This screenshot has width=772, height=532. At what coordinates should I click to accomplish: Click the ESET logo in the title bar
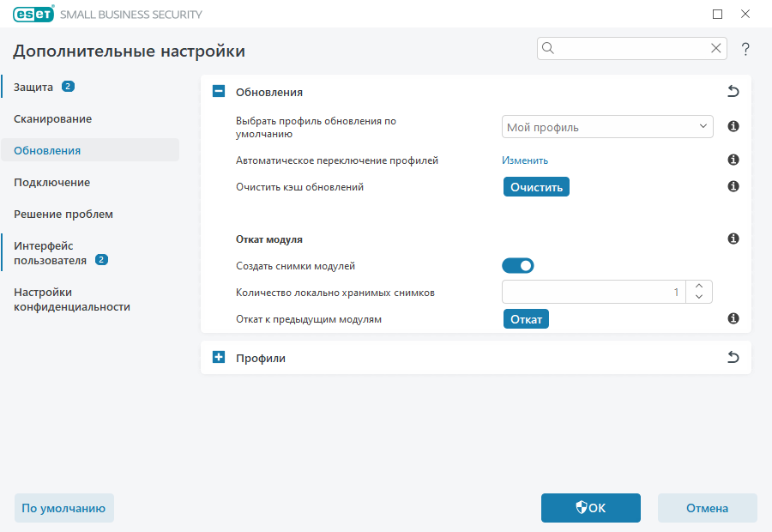coord(33,14)
